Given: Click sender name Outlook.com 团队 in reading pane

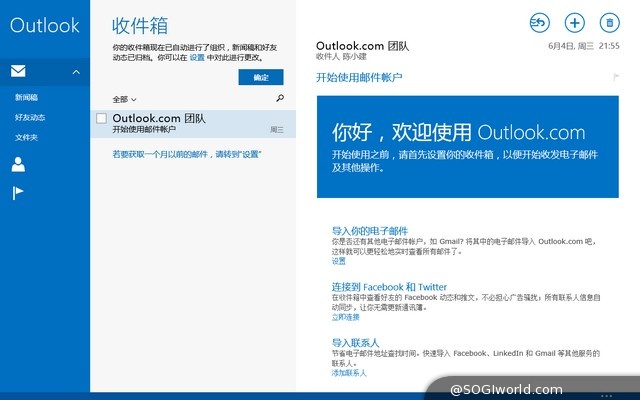Looking at the screenshot, I should 362,45.
